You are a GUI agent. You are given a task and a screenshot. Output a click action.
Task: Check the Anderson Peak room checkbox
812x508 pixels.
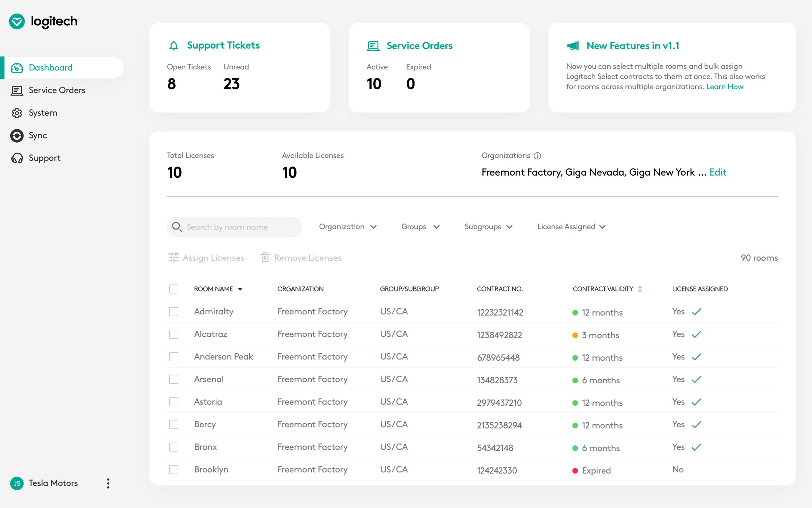(174, 357)
